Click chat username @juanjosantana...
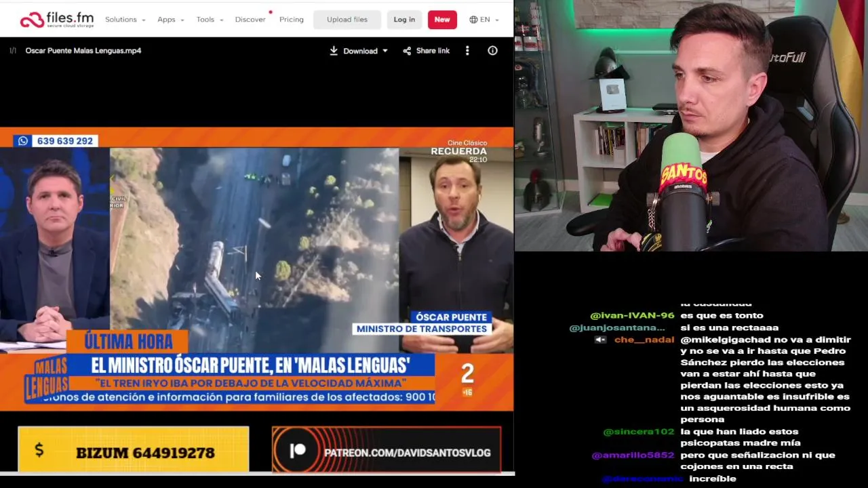Viewport: 868px width, 488px height. tap(617, 328)
